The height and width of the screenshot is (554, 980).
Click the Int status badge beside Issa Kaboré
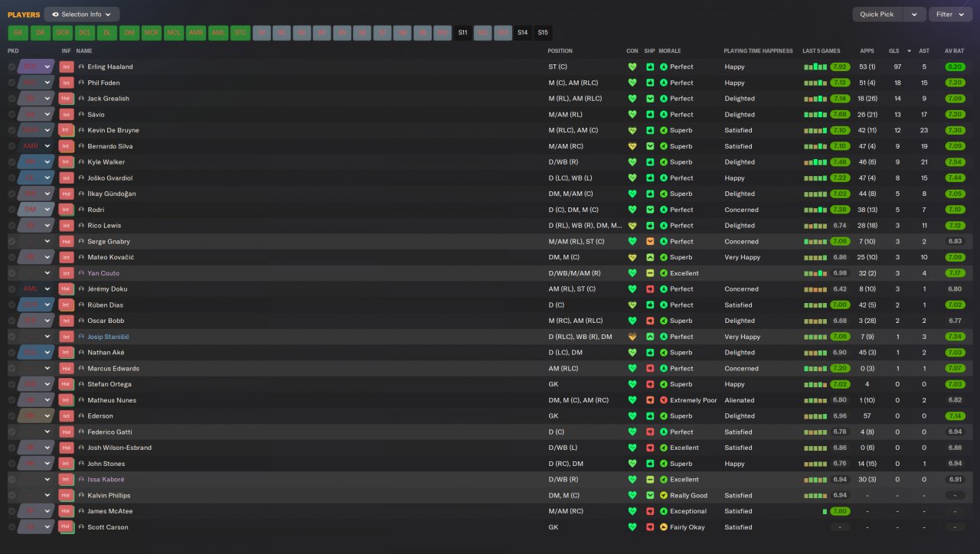click(x=67, y=480)
